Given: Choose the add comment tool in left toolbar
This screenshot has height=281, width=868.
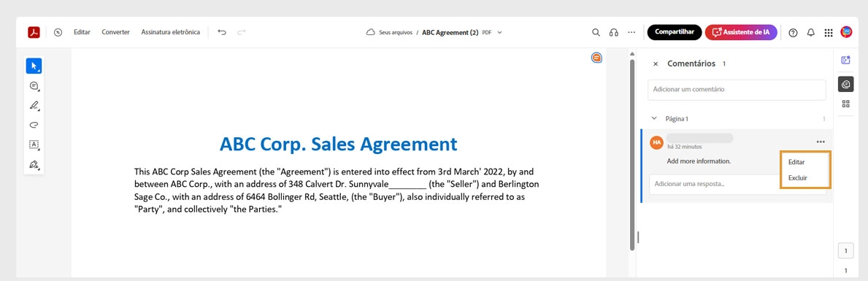Looking at the screenshot, I should [x=34, y=85].
